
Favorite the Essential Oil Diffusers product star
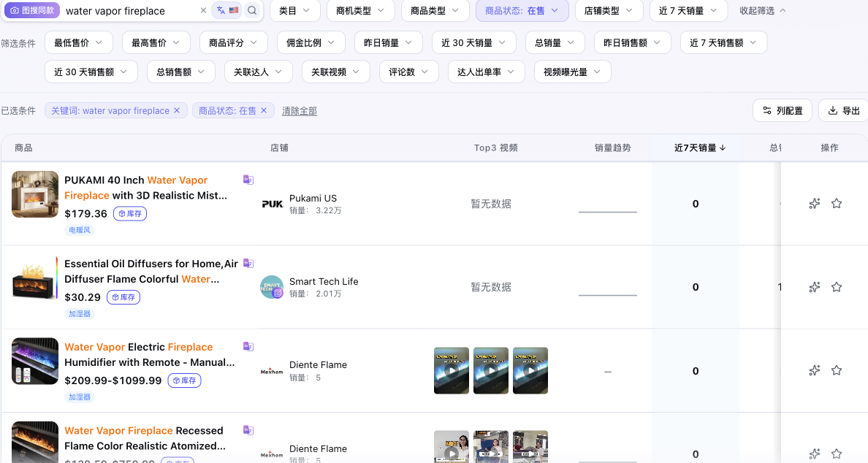point(837,287)
